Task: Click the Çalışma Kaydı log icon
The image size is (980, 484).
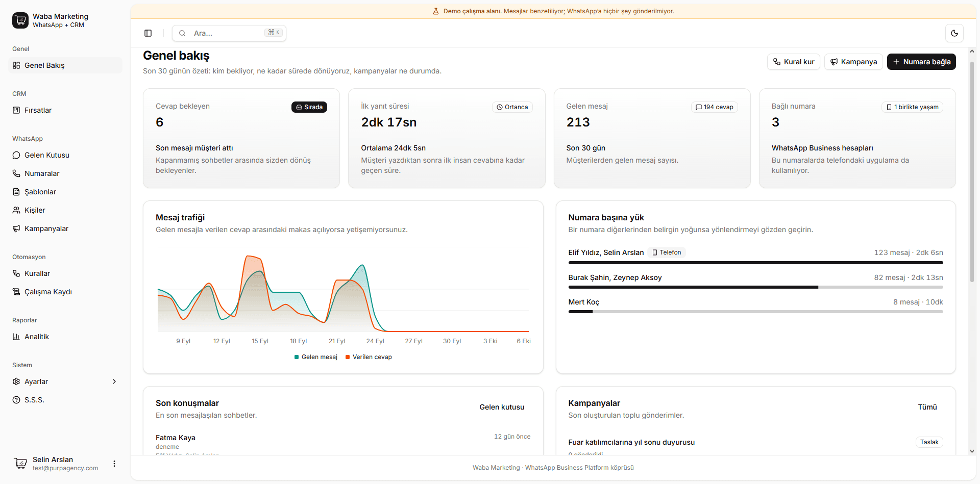Action: click(x=16, y=292)
